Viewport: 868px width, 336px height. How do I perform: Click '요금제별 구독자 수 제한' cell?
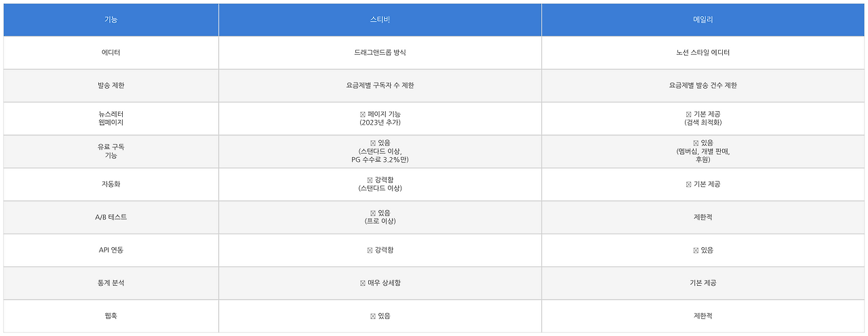pyautogui.click(x=380, y=86)
